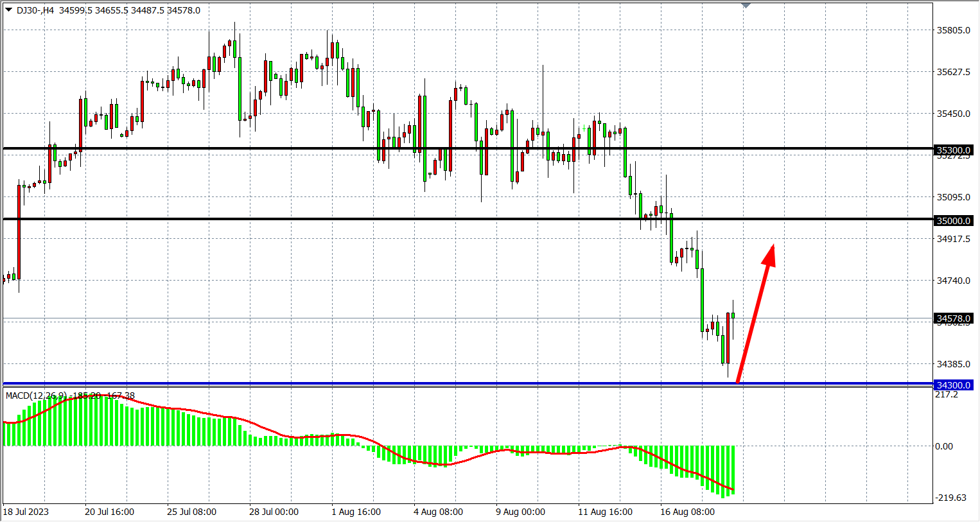Click the 16 Aug 08:00 time label
Screen dimensions: 980x522
coord(687,512)
